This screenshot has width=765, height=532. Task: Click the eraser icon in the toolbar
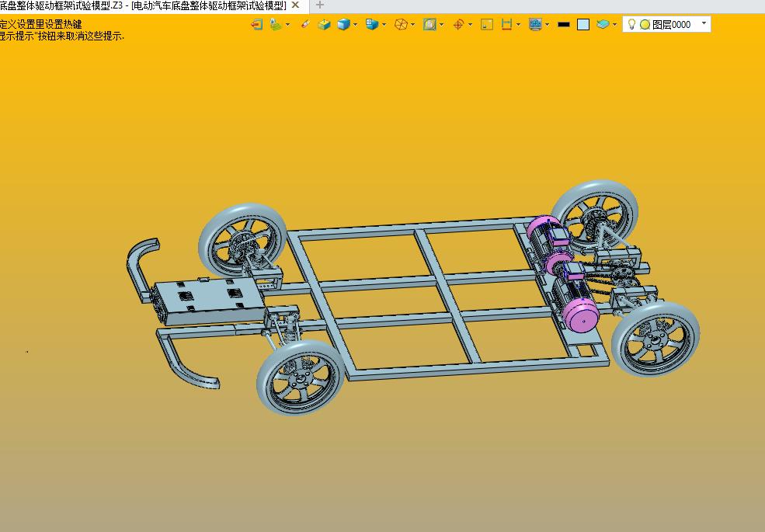[x=305, y=24]
